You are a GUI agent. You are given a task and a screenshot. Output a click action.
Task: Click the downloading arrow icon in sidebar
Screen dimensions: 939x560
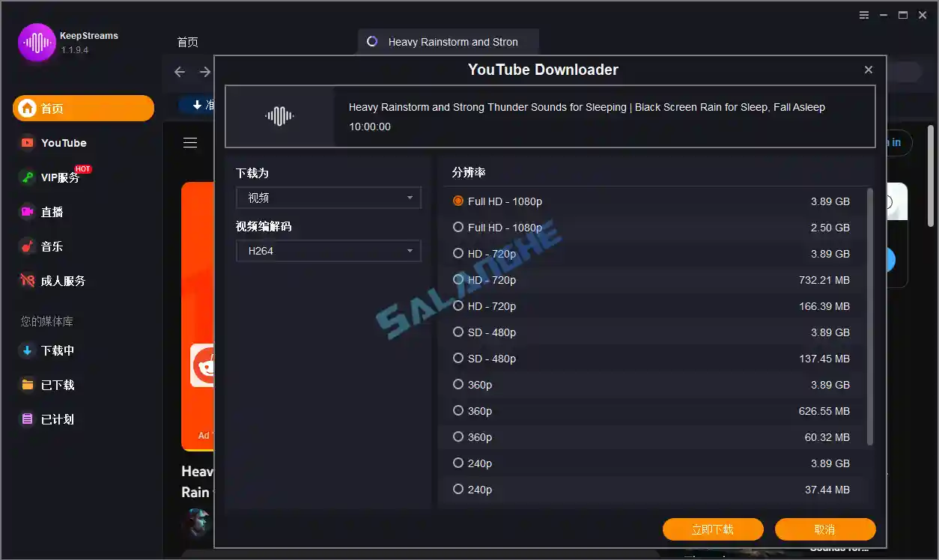[28, 350]
